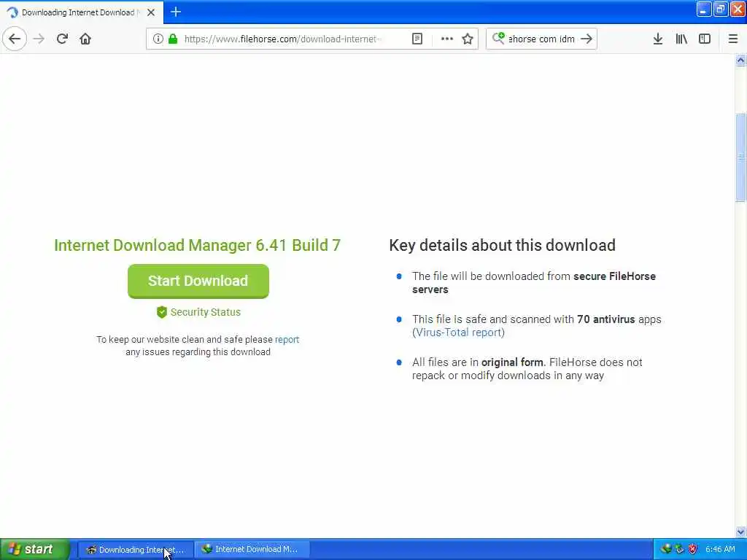The height and width of the screenshot is (560, 747).
Task: Click the 70 antivirus text
Action: (x=606, y=319)
